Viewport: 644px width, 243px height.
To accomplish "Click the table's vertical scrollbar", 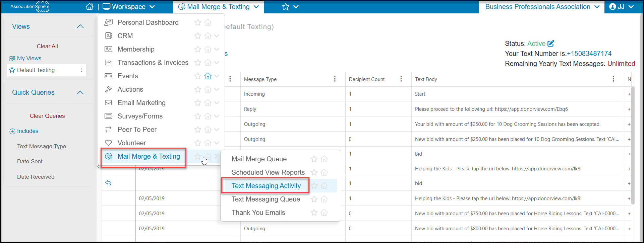I will coord(633,146).
